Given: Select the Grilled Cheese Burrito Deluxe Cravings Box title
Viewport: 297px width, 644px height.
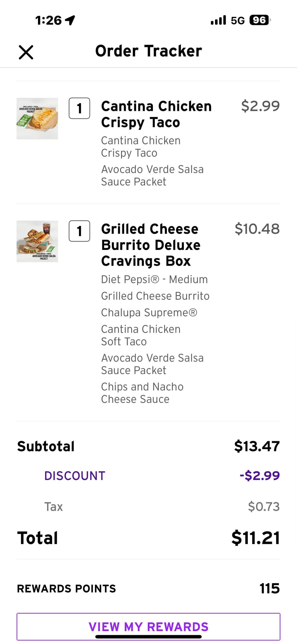Looking at the screenshot, I should [x=151, y=245].
